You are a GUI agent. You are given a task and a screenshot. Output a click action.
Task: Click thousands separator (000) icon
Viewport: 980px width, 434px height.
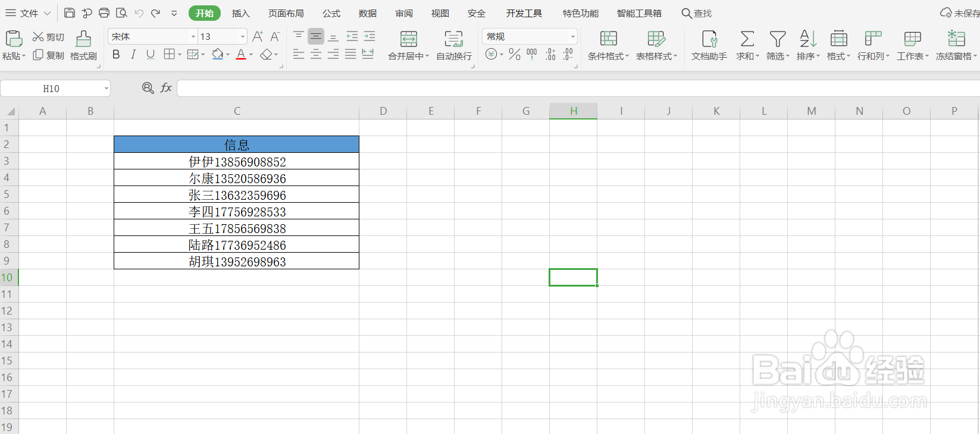tap(532, 55)
